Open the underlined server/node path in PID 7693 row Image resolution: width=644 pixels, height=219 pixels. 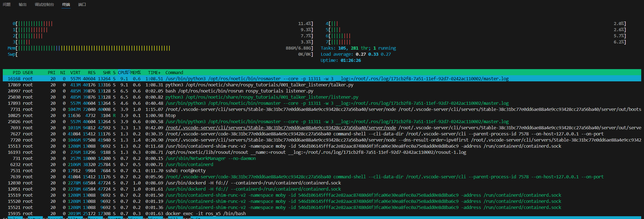point(280,128)
